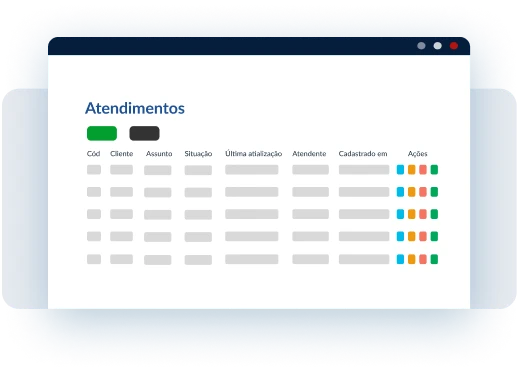This screenshot has height=372, width=523.
Task: Sort by the Situação column header
Action: 198,154
